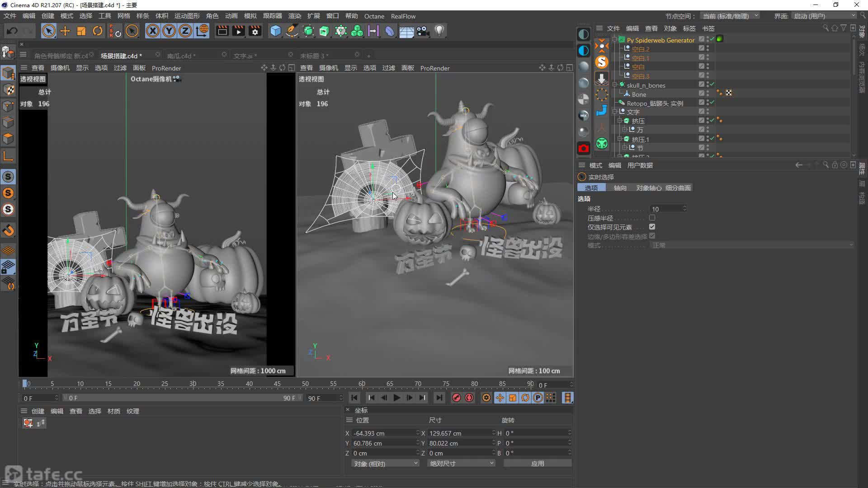The image size is (868, 488).
Task: Click the Drop to Floor arrow icon
Action: (x=602, y=78)
